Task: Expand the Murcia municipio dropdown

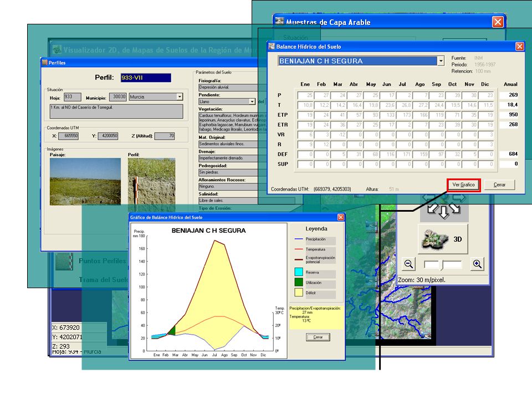Action: point(180,96)
